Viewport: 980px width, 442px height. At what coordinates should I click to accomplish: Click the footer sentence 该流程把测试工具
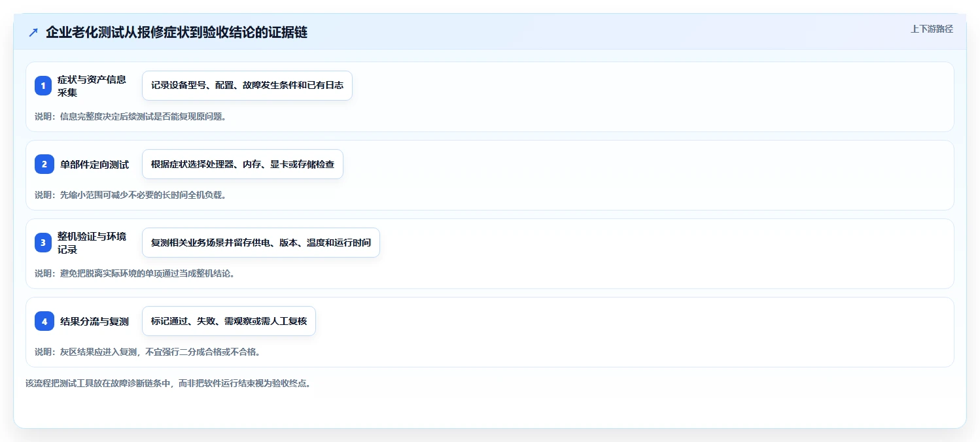click(x=168, y=383)
